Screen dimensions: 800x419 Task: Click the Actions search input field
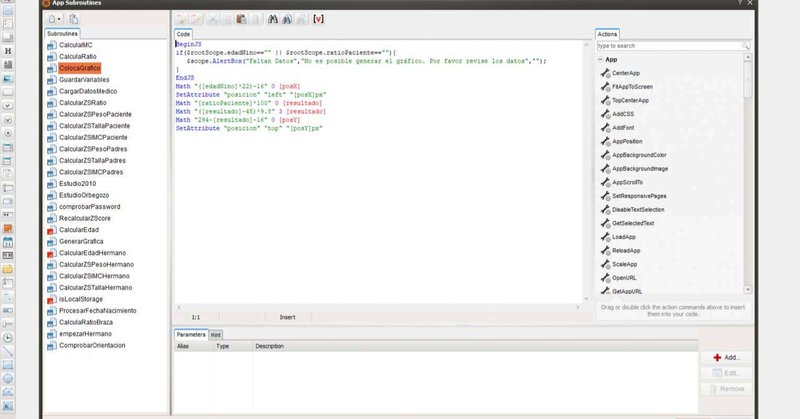(669, 46)
